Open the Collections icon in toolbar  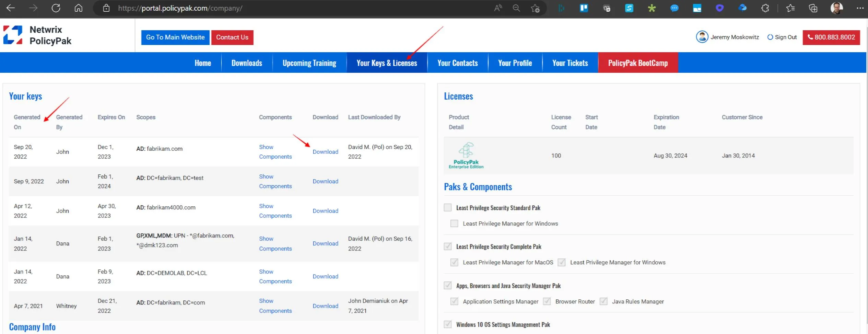pos(813,8)
